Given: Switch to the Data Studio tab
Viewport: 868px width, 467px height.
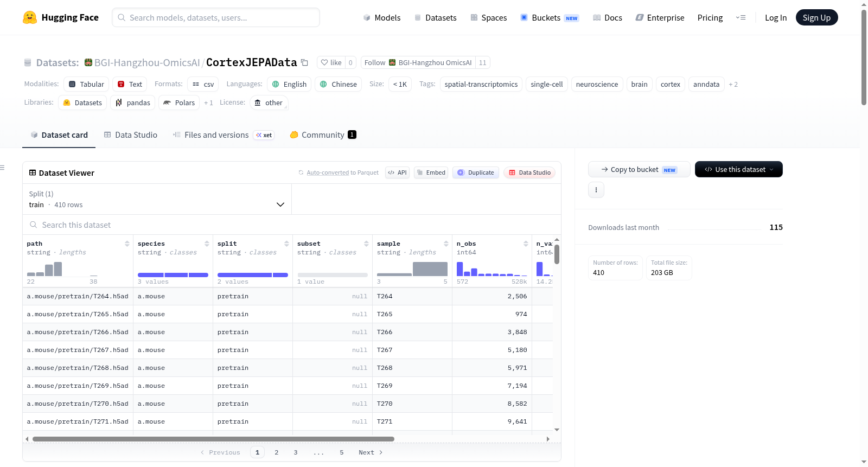Looking at the screenshot, I should (x=131, y=135).
